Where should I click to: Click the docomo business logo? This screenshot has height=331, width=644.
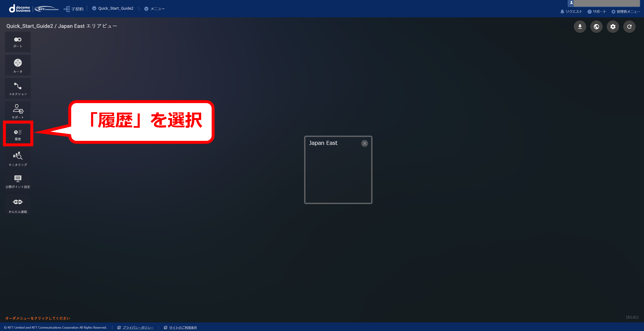20,9
